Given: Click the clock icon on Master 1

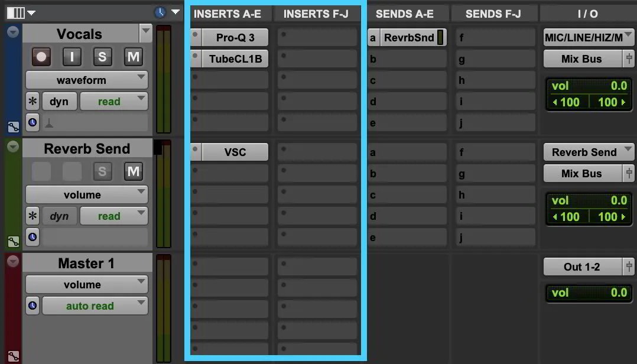Looking at the screenshot, I should (34, 305).
